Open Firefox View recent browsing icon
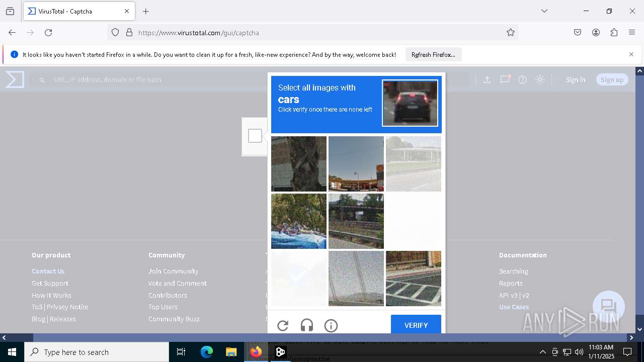Screen dimensions: 644x362 10,11
